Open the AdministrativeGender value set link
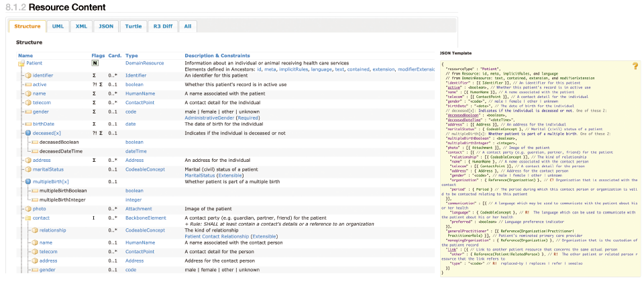This screenshot has width=644, height=282. (209, 118)
